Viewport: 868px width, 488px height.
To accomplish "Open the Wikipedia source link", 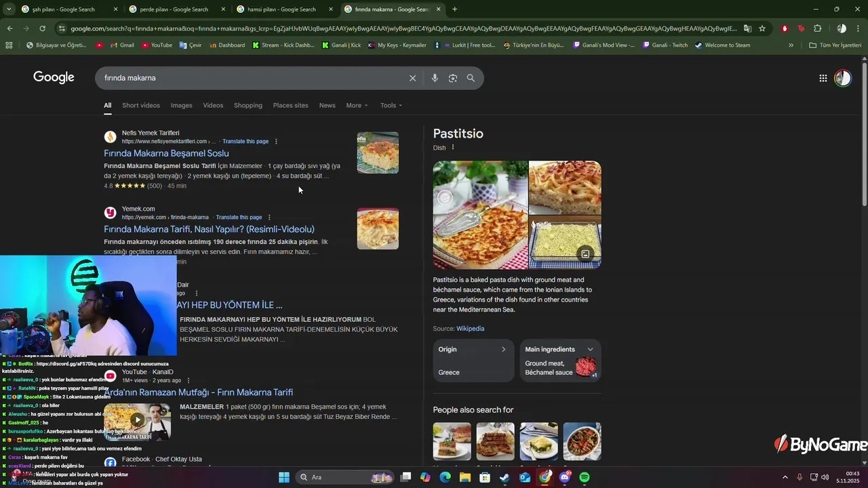I will [x=470, y=329].
